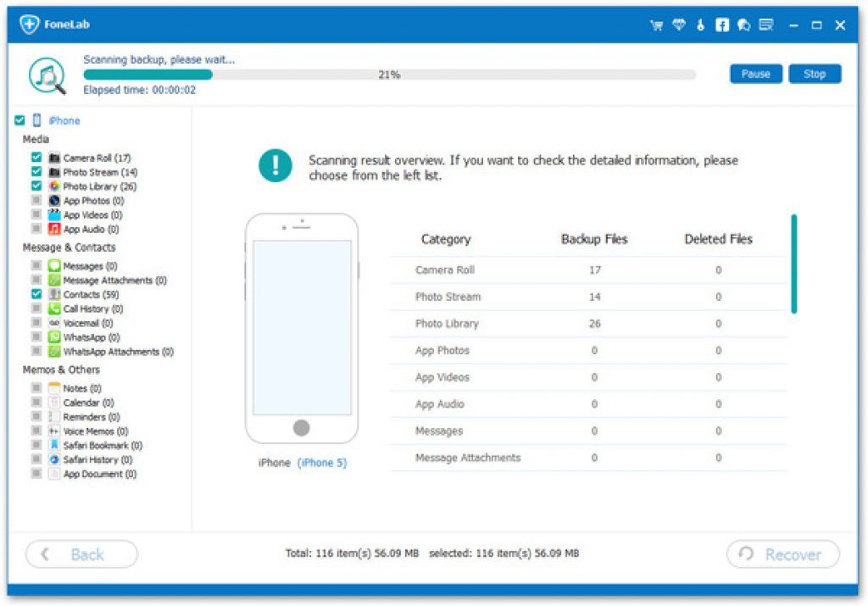Click the Message Attachments icon

pos(54,281)
